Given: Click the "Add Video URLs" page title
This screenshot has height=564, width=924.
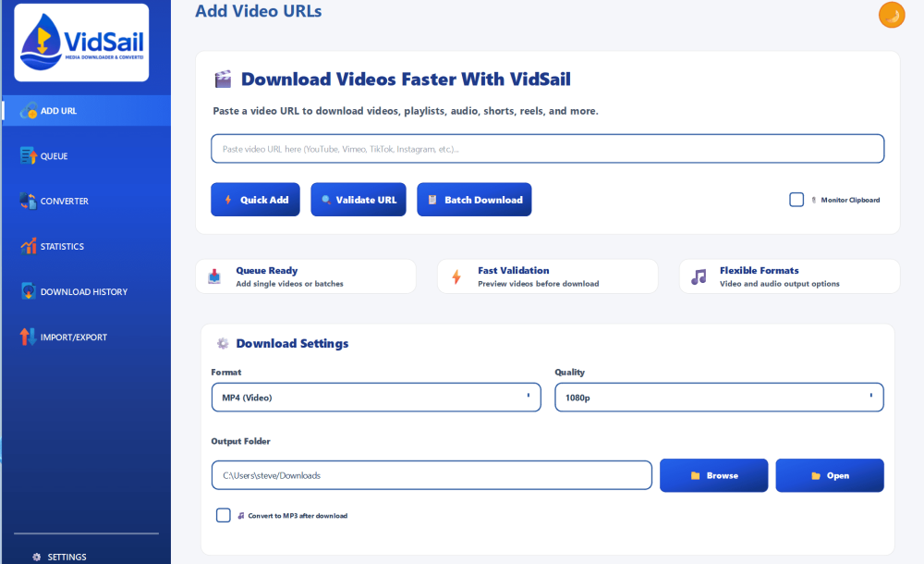Looking at the screenshot, I should (x=258, y=11).
